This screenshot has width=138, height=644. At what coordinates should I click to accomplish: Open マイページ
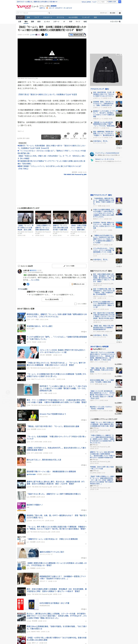coord(103,13)
